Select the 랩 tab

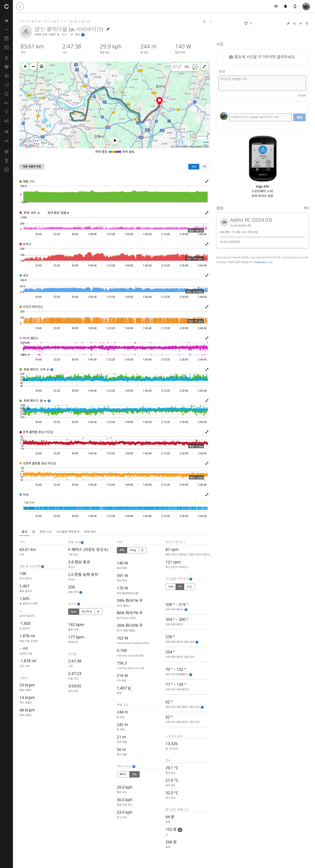[x=33, y=532]
